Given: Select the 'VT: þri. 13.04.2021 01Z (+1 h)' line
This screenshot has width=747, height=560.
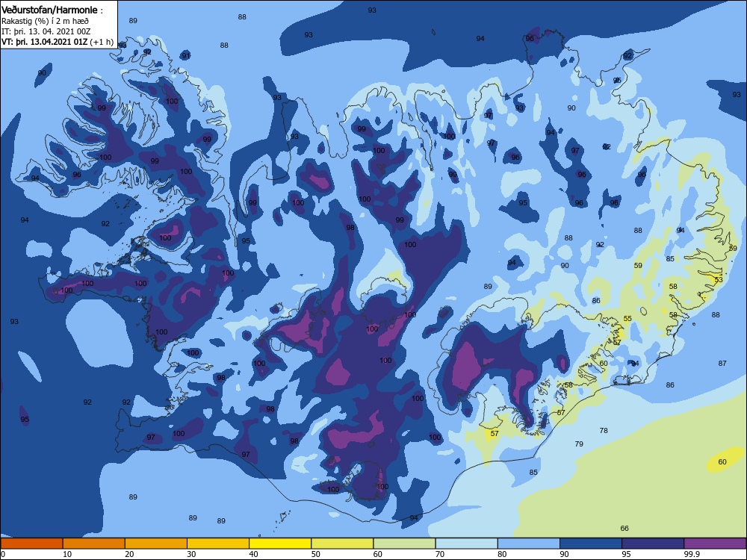Looking at the screenshot, I should [58, 42].
